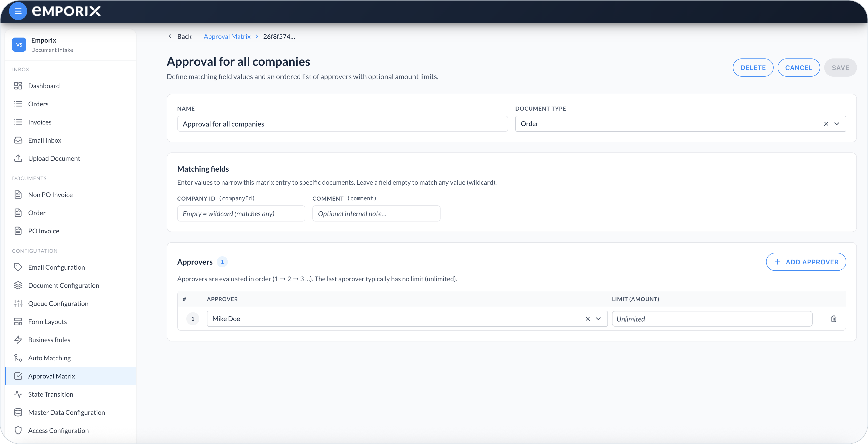
Task: Click the Auto Matching branch icon
Action: pyautogui.click(x=18, y=358)
